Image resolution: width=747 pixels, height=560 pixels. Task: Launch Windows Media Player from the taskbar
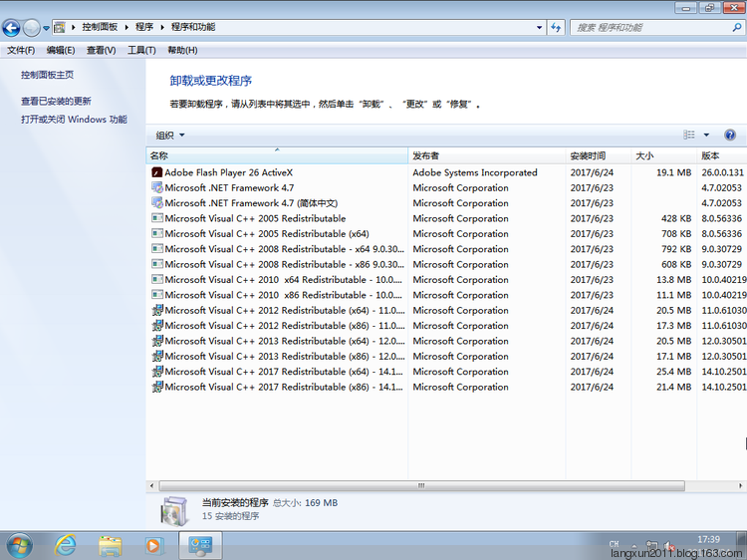pos(153,545)
